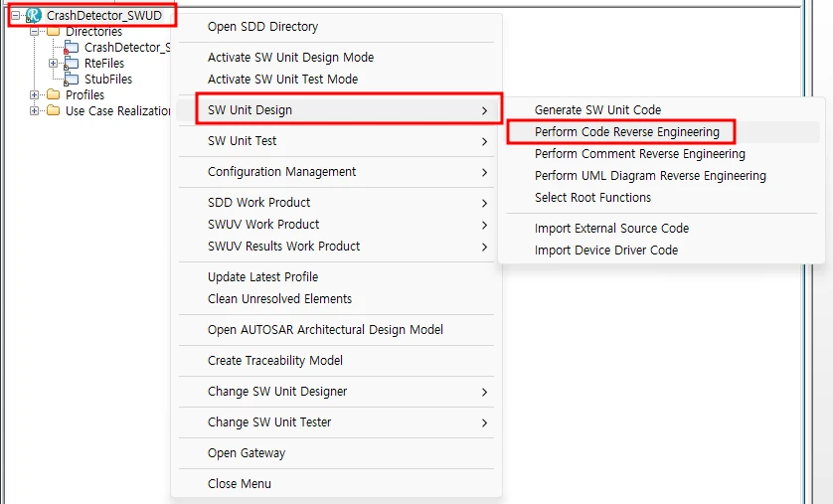The image size is (833, 504).
Task: Click the CrashDetector_S file icon under Directories
Action: tap(72, 48)
